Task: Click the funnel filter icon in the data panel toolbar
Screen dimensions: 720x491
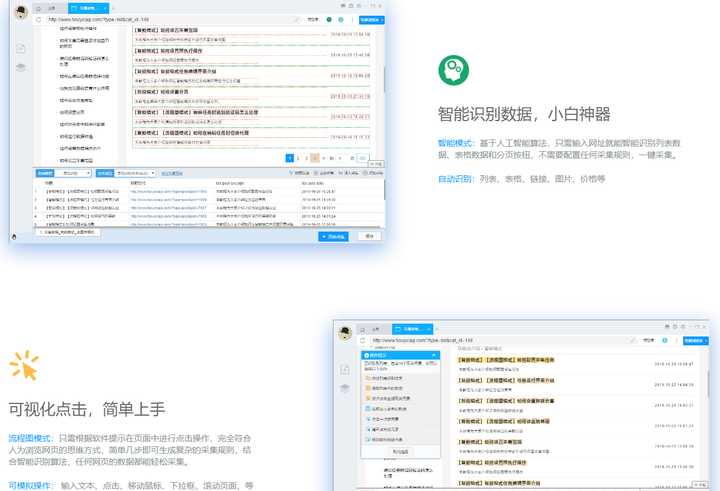Action: [291, 173]
